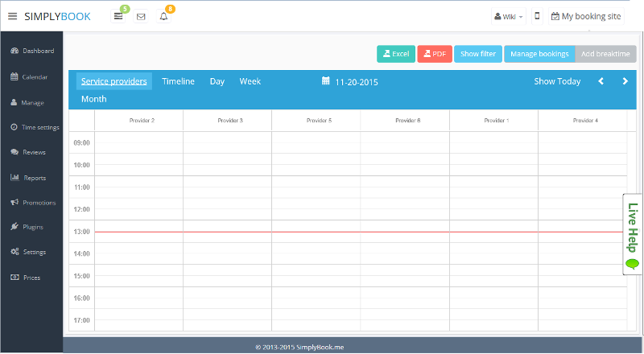
Task: Export bookings to Excel
Action: pos(396,54)
